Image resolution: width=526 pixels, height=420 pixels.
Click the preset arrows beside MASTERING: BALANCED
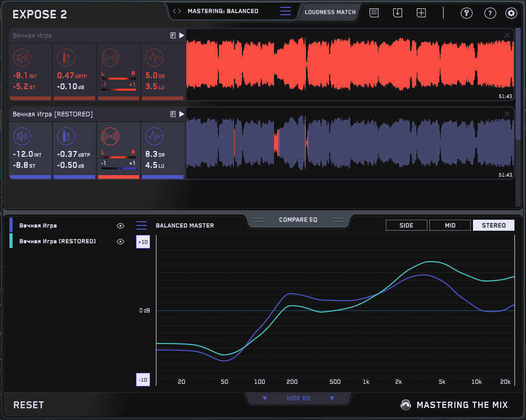[x=177, y=11]
